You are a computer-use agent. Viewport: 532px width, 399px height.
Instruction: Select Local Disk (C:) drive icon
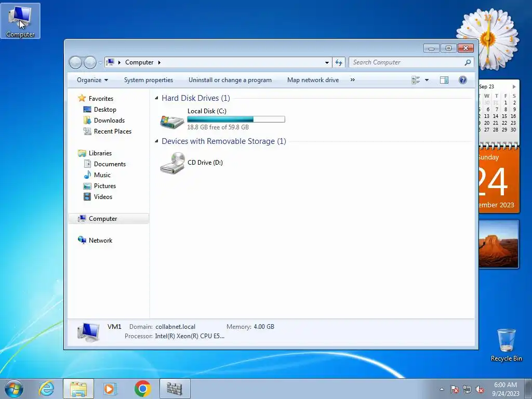(172, 121)
